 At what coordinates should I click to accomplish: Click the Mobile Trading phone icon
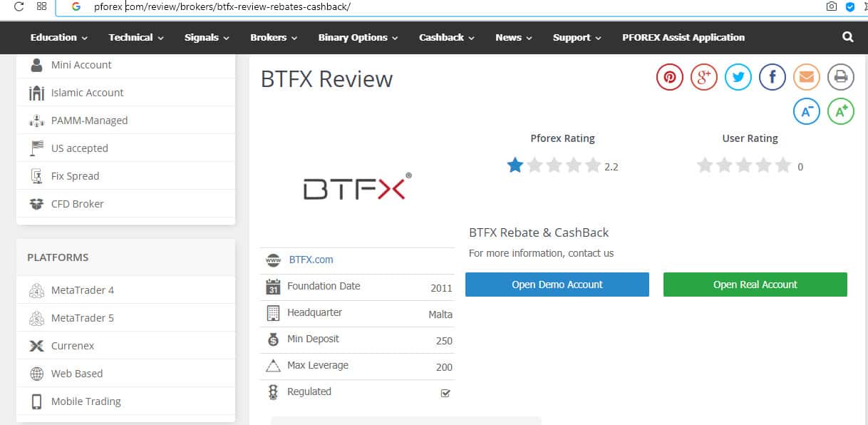[36, 401]
